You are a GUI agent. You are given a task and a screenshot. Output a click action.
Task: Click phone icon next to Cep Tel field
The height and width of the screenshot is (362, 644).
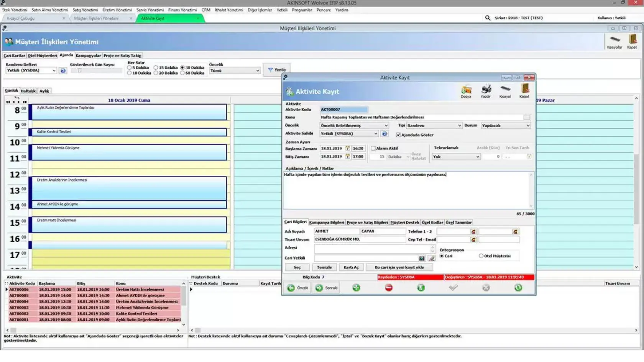click(x=473, y=239)
